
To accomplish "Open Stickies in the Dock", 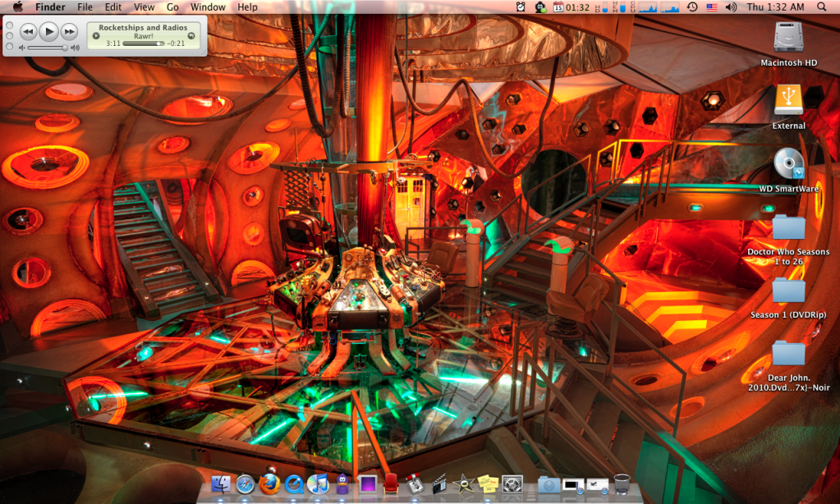I will (x=488, y=484).
